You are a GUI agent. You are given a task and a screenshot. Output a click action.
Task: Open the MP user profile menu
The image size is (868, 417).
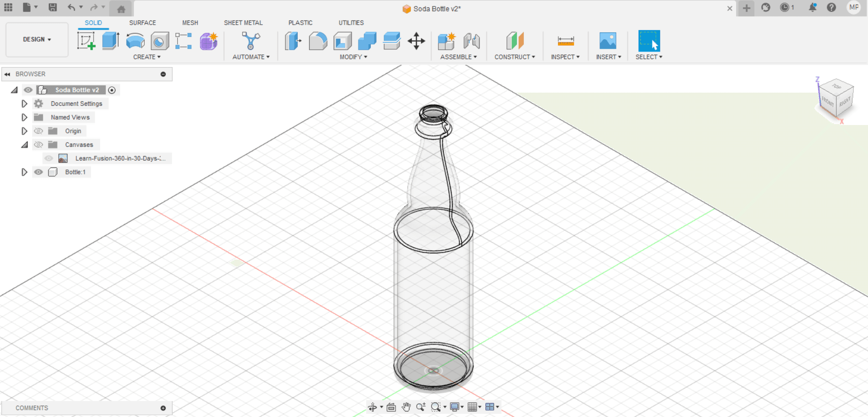coord(854,7)
